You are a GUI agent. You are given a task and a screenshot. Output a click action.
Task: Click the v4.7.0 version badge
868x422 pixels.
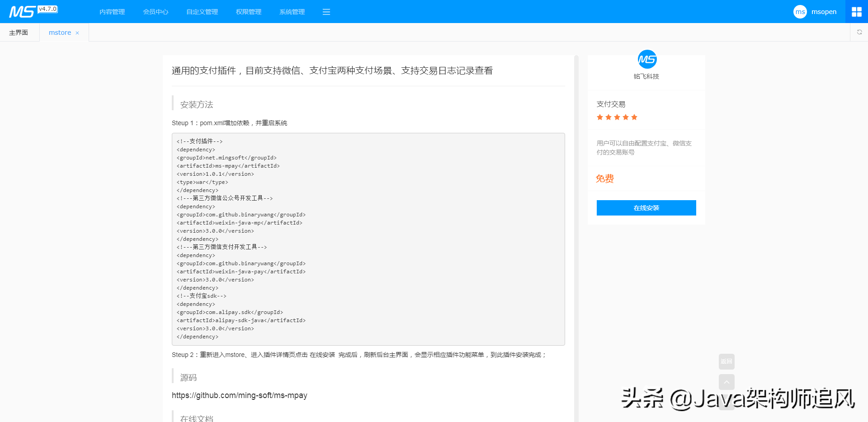47,8
